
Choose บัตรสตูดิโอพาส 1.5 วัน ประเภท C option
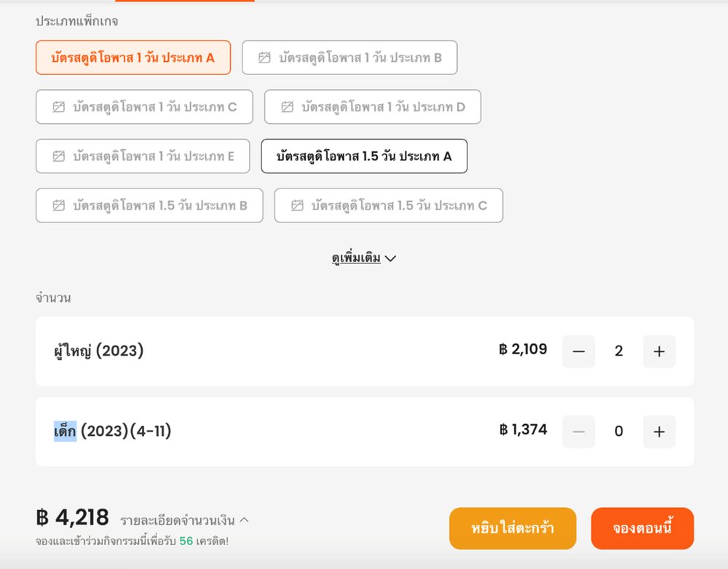[388, 206]
